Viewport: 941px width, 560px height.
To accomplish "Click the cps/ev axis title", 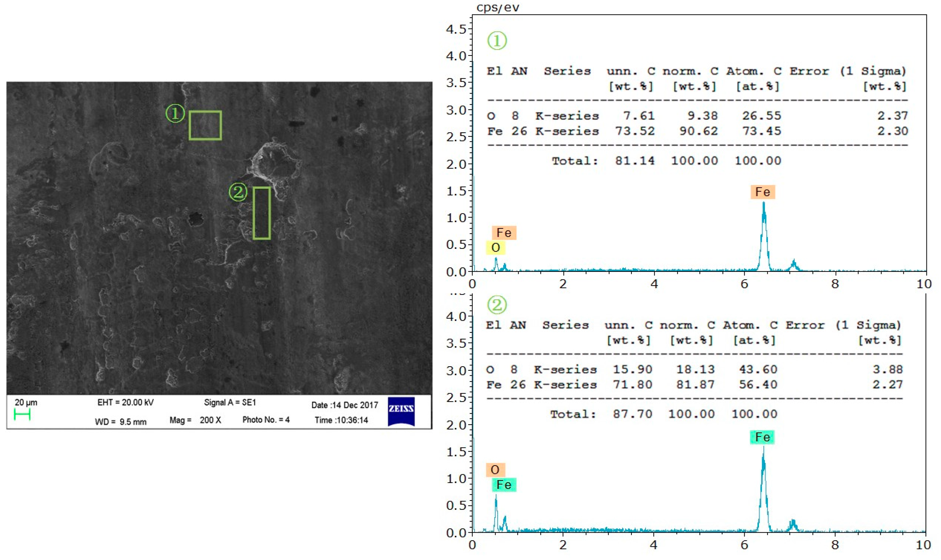I will [498, 7].
